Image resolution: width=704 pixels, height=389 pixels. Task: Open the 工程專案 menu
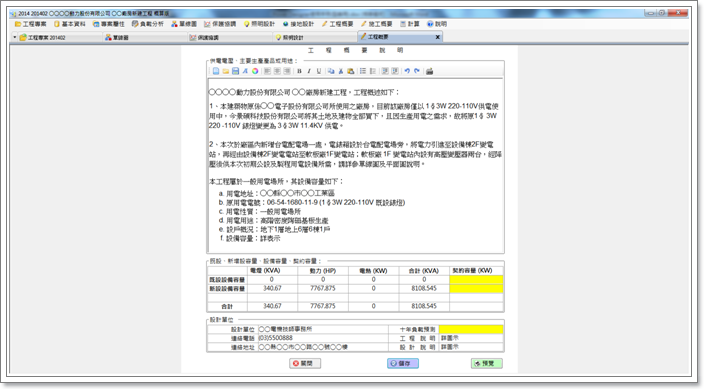pos(31,24)
